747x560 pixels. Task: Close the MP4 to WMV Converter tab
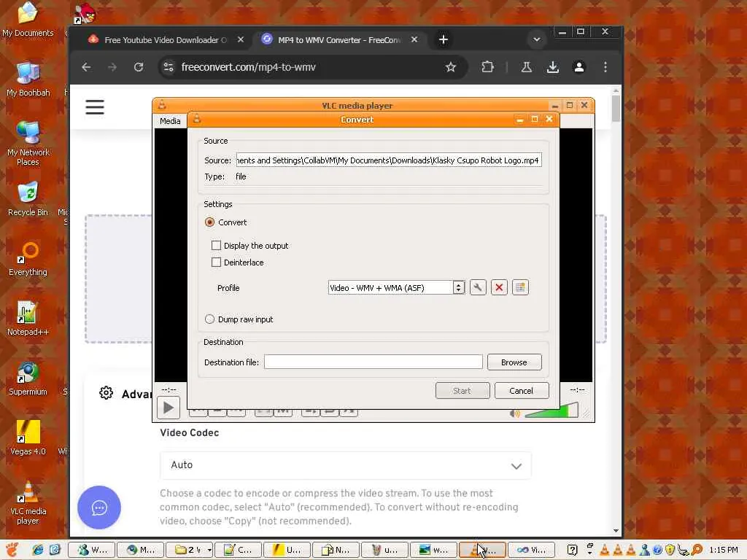tap(414, 40)
